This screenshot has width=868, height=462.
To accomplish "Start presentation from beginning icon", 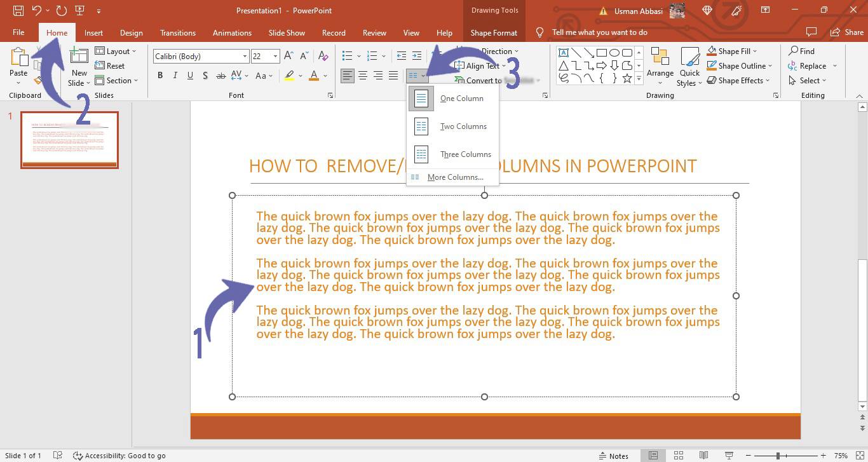I will click(80, 10).
